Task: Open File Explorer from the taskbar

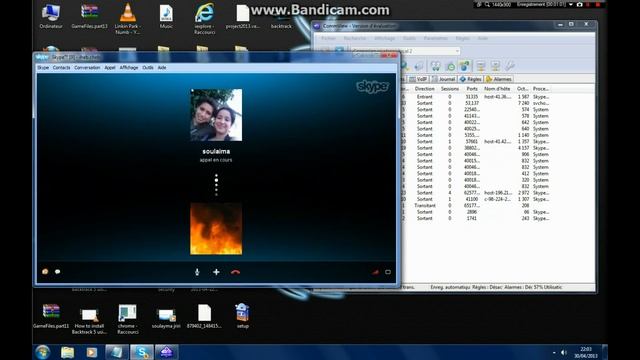Action: click(x=68, y=352)
